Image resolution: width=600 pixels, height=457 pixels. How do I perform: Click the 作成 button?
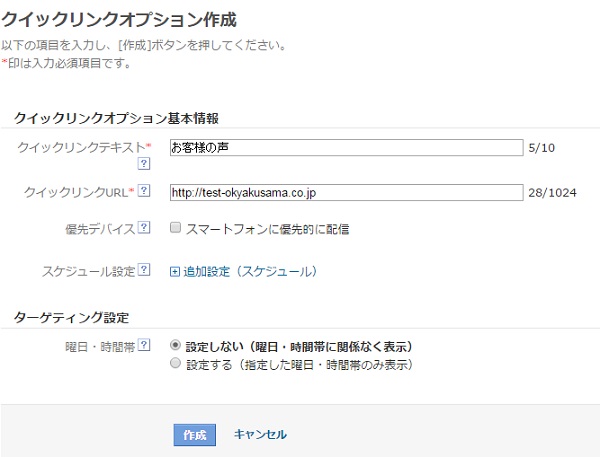coord(194,435)
